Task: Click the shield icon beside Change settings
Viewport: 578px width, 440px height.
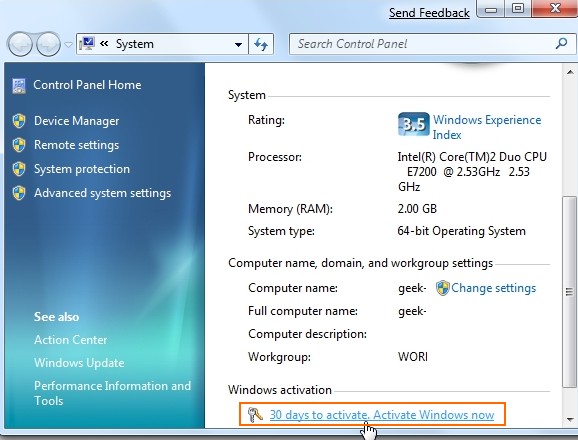Action: 442,288
